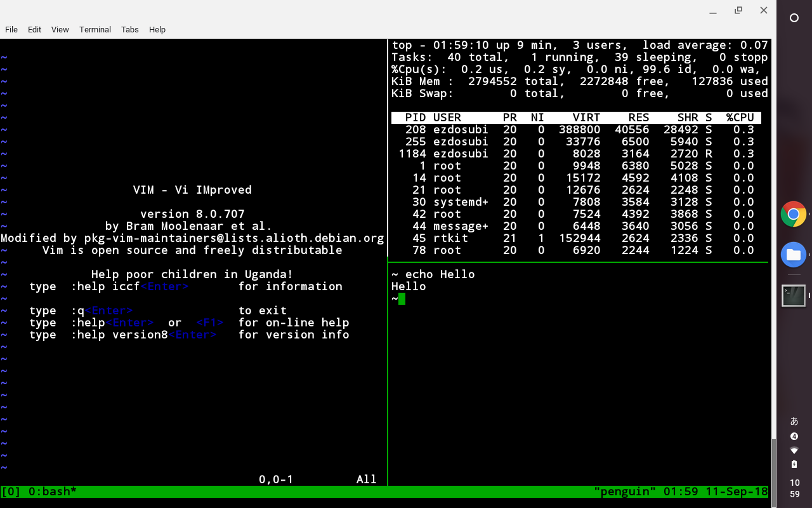Open the Files app from the shelf
This screenshot has width=812, height=508.
(794, 254)
